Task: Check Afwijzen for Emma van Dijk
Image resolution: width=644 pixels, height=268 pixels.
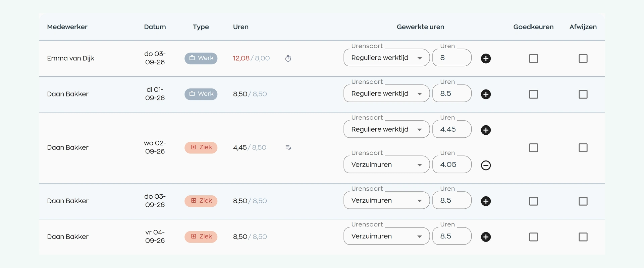Action: (583, 59)
